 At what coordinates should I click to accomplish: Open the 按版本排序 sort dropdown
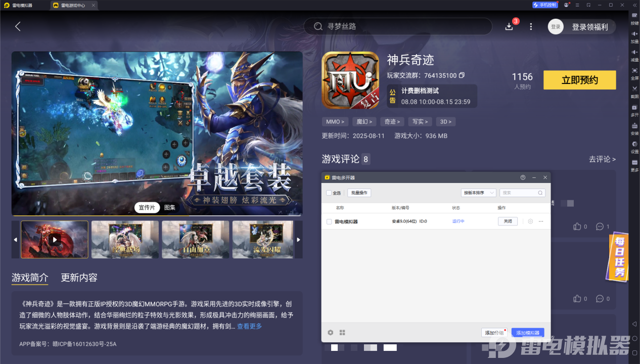[478, 193]
